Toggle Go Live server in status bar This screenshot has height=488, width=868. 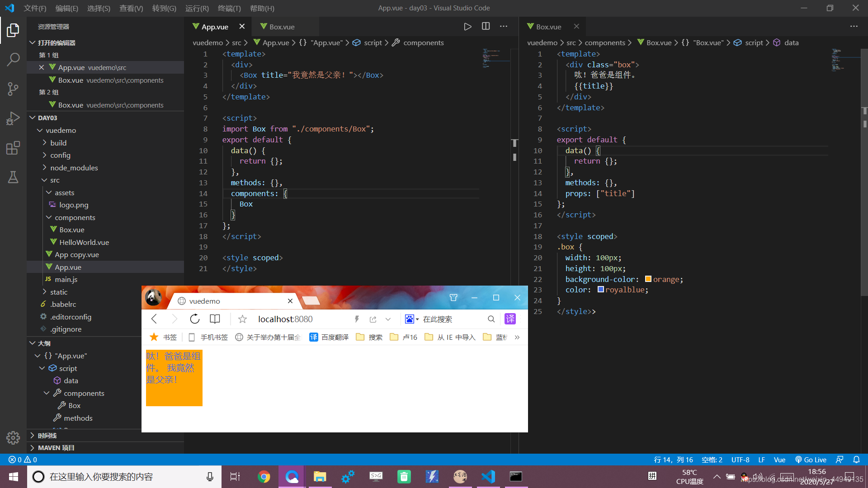click(x=811, y=460)
